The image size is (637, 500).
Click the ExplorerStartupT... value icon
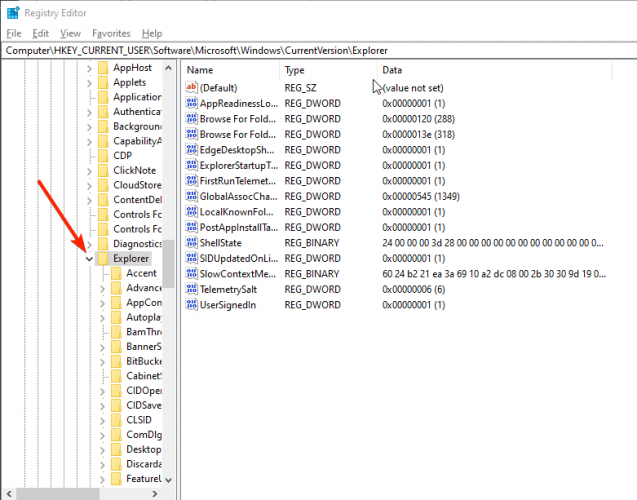tap(191, 165)
